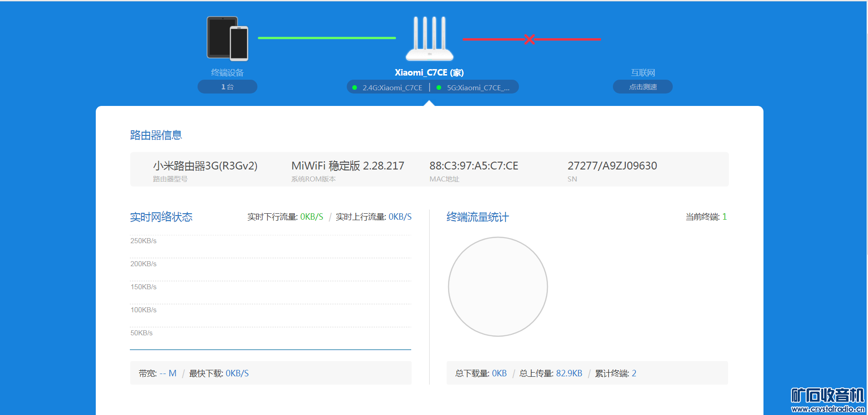868x415 pixels.
Task: Click the 实时网络状态 heading
Action: [x=161, y=217]
